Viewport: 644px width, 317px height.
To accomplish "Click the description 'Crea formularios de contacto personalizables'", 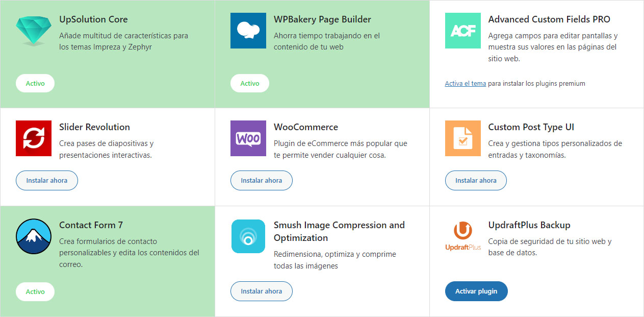I will [x=129, y=253].
